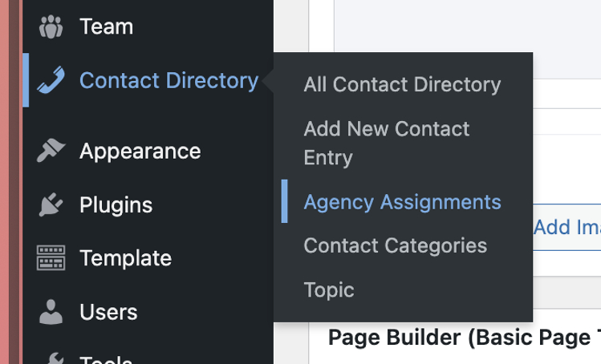This screenshot has height=364, width=601.
Task: Select the Template menu label
Action: (x=125, y=258)
